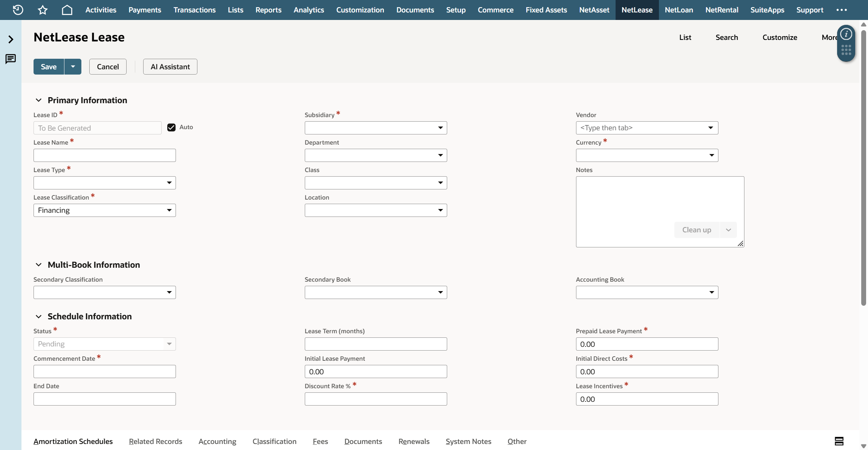This screenshot has width=868, height=450.
Task: Click the Cancel button
Action: click(108, 67)
